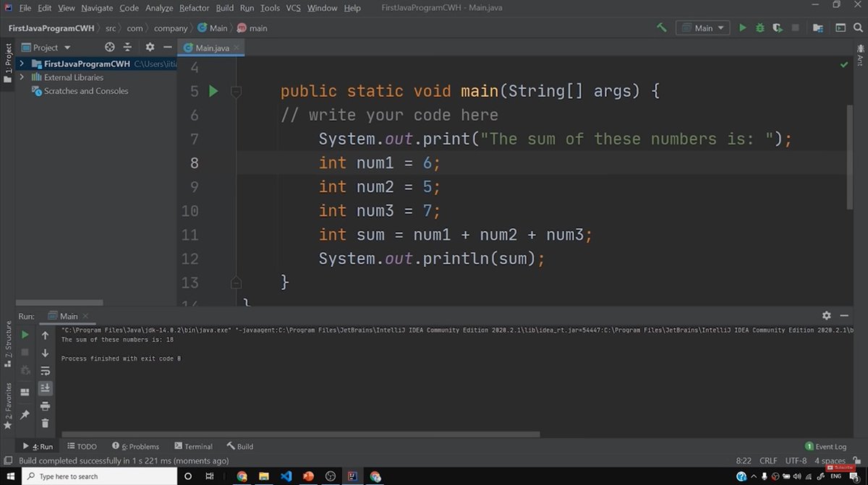This screenshot has width=868, height=485.
Task: Click the up arrow in Run console
Action: click(45, 335)
